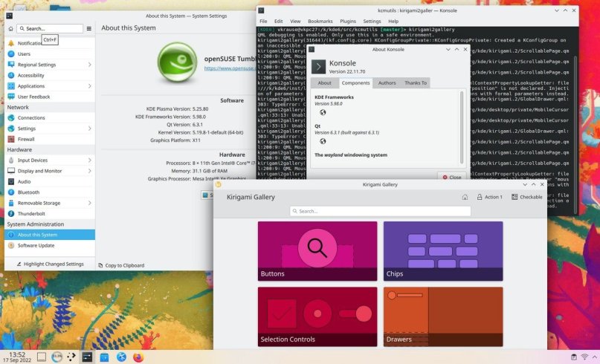Toggle the Checkable action in Kirigami Gallery
The image size is (600, 364).
point(525,197)
